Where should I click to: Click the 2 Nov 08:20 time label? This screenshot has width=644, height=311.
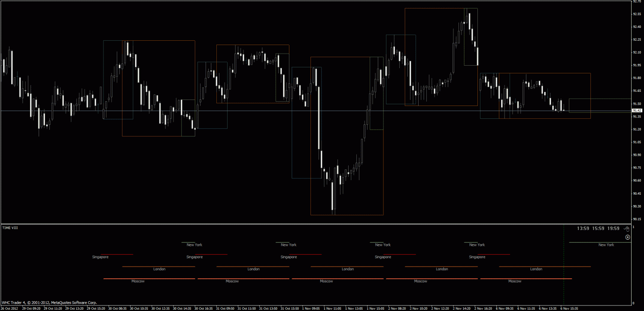[x=397, y=308]
